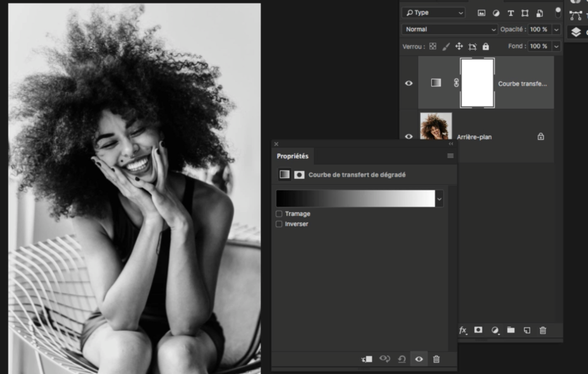Filter layers by pixel layers icon
Screen dimensions: 588x374
point(481,13)
